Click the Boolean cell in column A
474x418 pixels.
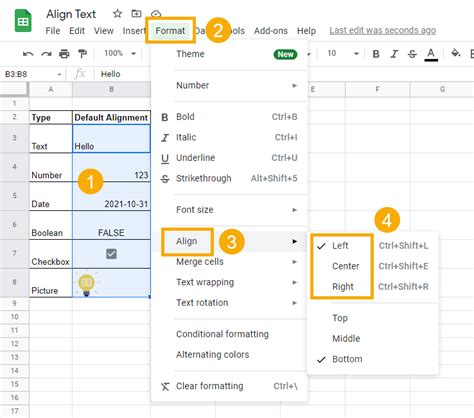pos(51,225)
